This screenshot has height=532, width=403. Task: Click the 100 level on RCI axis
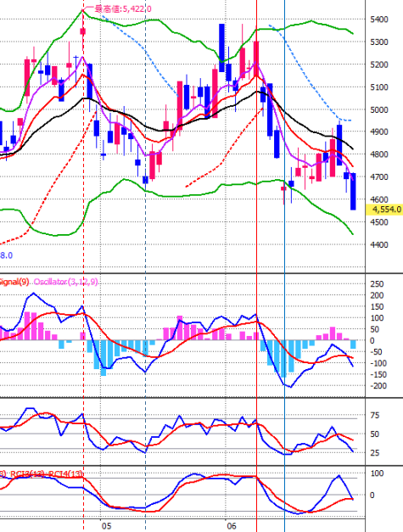pos(377,473)
